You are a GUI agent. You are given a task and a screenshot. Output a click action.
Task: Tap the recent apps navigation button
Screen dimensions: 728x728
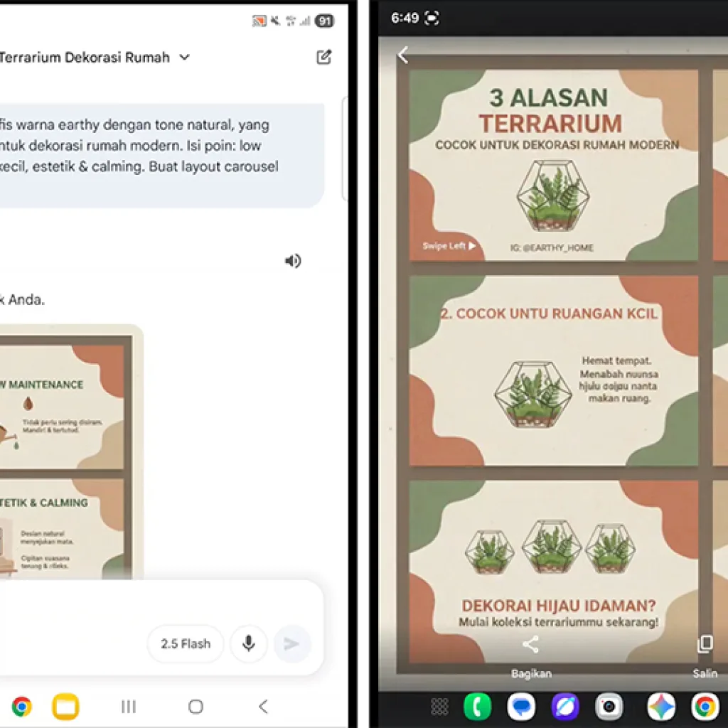click(129, 707)
